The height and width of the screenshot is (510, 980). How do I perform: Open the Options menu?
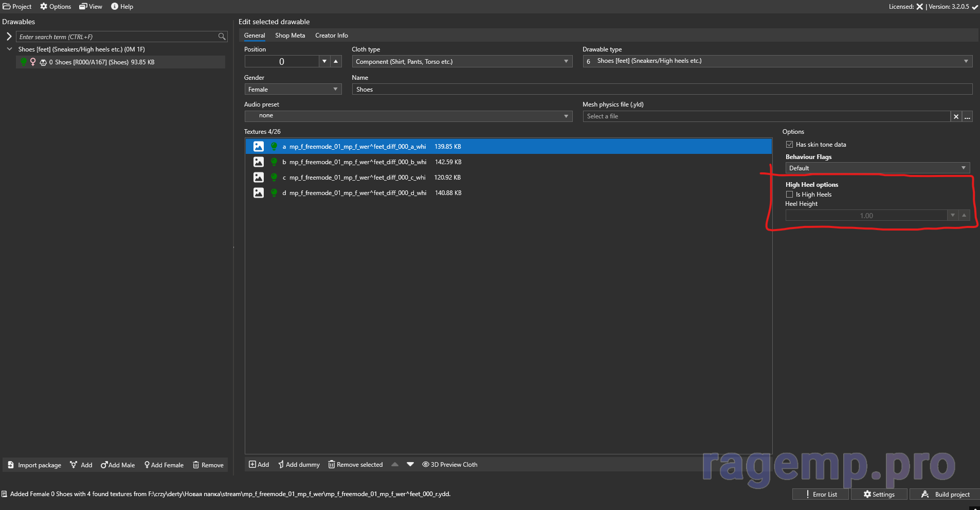click(56, 7)
